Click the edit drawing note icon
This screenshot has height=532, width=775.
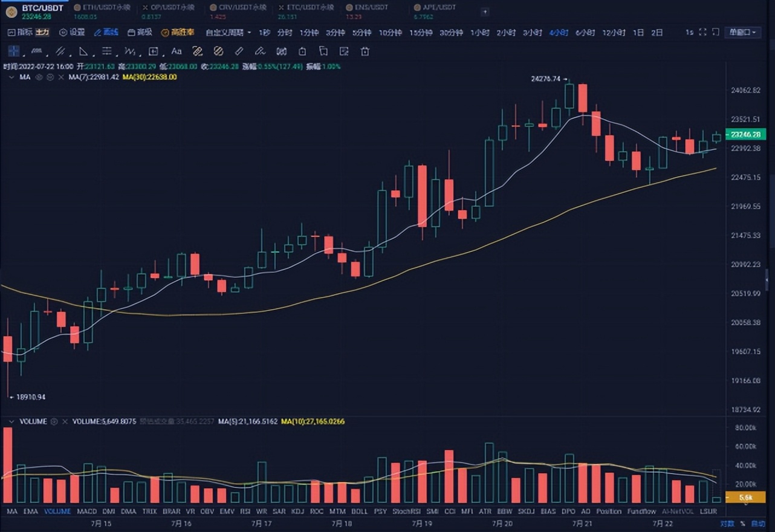pos(344,51)
